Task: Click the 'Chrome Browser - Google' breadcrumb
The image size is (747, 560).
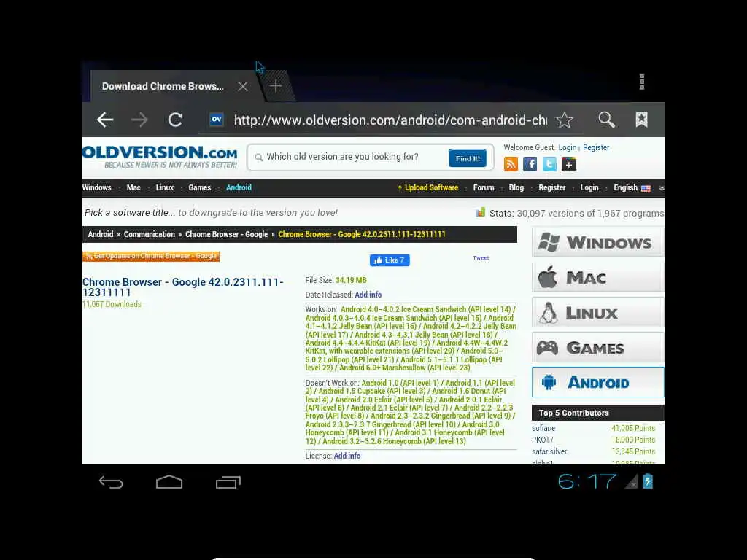Action: 226,234
